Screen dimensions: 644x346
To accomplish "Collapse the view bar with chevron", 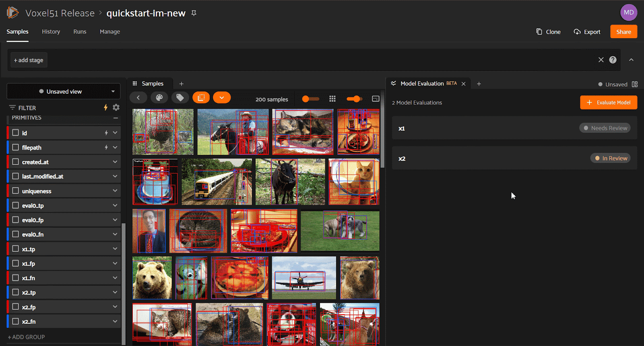I will tap(631, 60).
